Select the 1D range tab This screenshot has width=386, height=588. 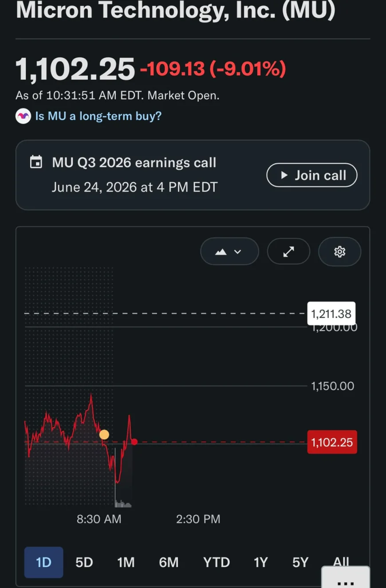(43, 562)
